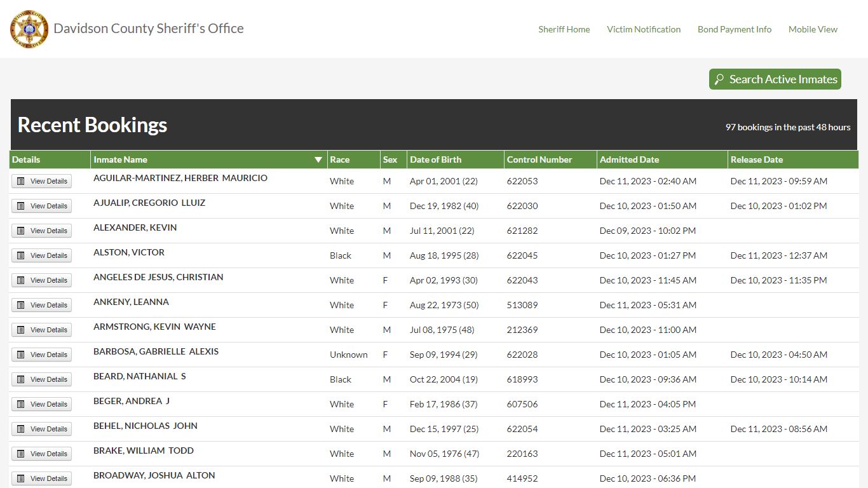Click inmate name BEHEL, NICHOLAS JOHN
868x488 pixels.
point(146,426)
